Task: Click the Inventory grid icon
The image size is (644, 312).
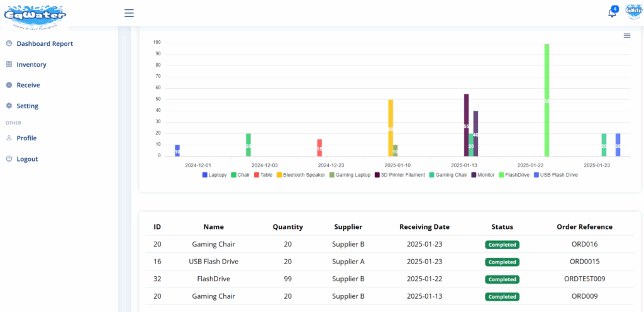Action: pos(9,64)
